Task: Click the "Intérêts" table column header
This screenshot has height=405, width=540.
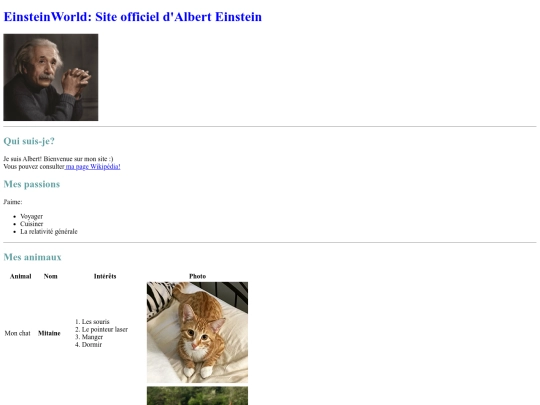Action: (x=105, y=276)
